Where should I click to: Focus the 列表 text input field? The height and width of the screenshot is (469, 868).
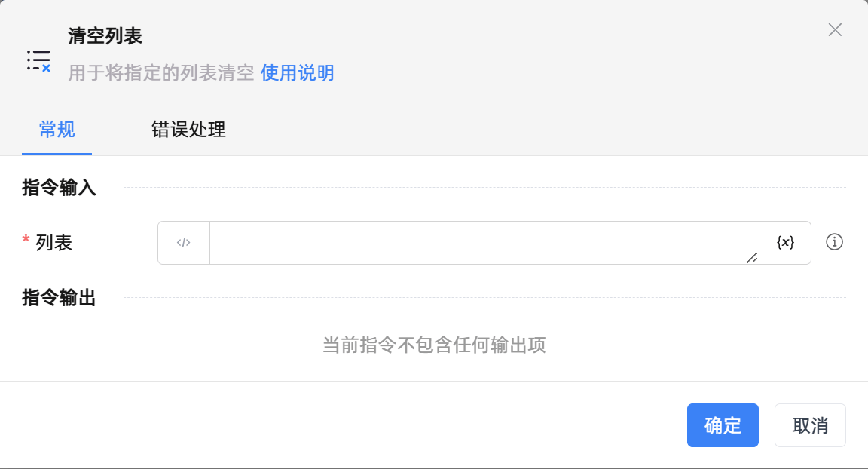click(x=482, y=243)
